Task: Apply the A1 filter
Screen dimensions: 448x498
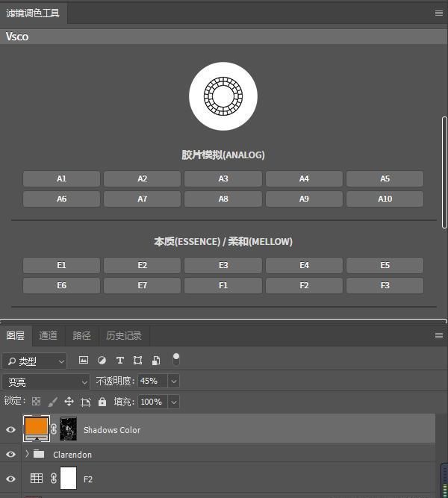Action: (x=61, y=178)
